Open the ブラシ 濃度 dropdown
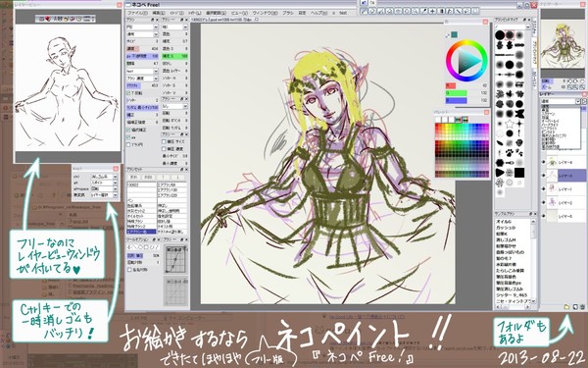This screenshot has width=588, height=368. click(x=142, y=79)
